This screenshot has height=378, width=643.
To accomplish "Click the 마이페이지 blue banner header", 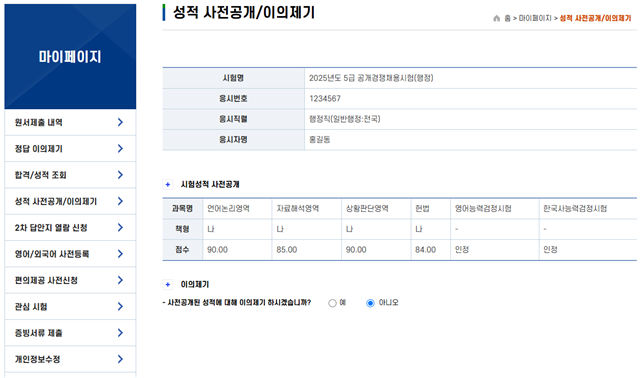I will click(x=70, y=57).
